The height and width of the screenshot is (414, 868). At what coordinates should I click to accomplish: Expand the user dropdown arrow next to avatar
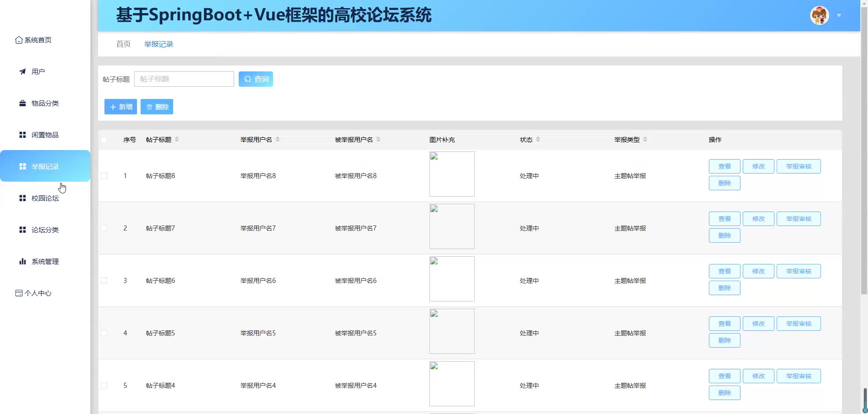839,15
